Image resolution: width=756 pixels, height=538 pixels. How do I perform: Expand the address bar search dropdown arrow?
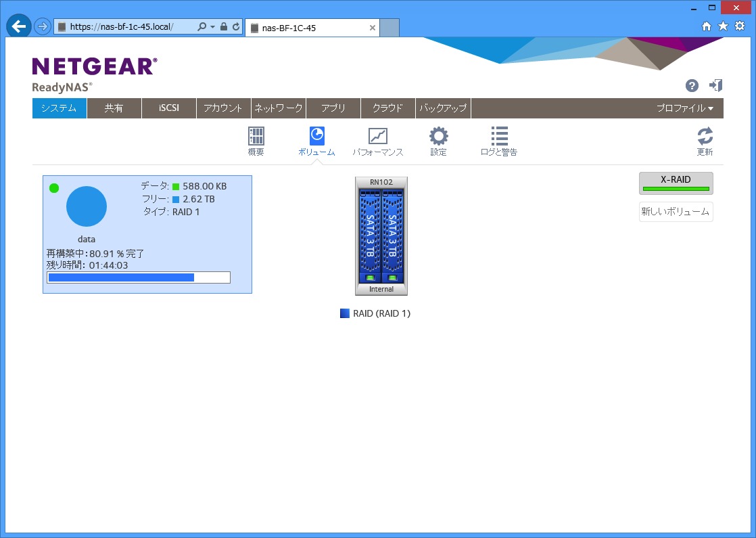pos(212,27)
